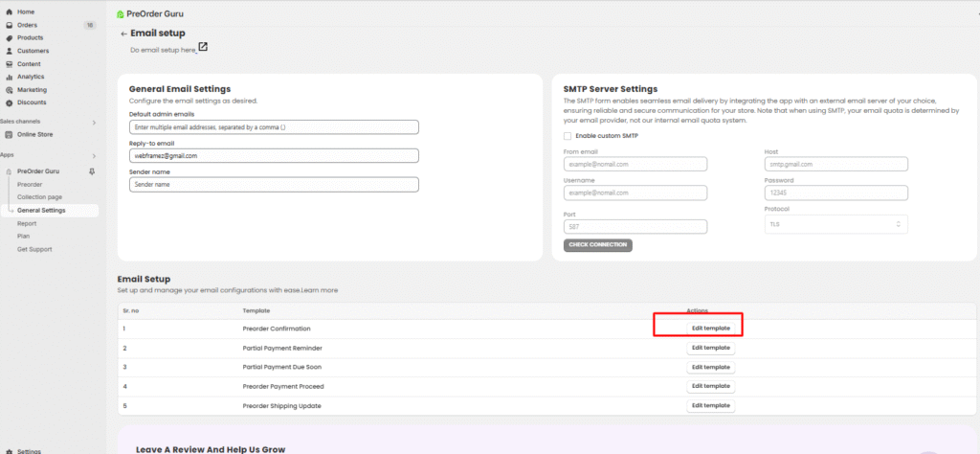Viewport: 980px width, 454px height.
Task: Click the Products tag icon
Action: (x=9, y=37)
